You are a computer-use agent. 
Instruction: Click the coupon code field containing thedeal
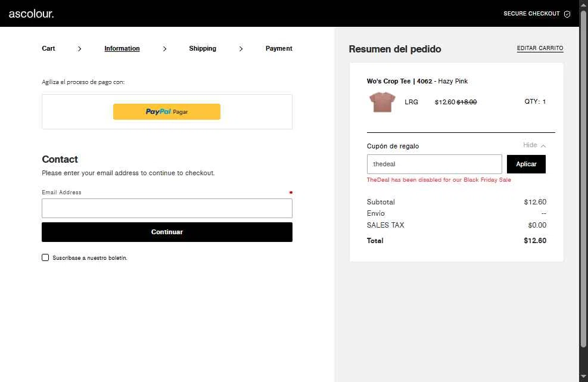[x=434, y=164]
